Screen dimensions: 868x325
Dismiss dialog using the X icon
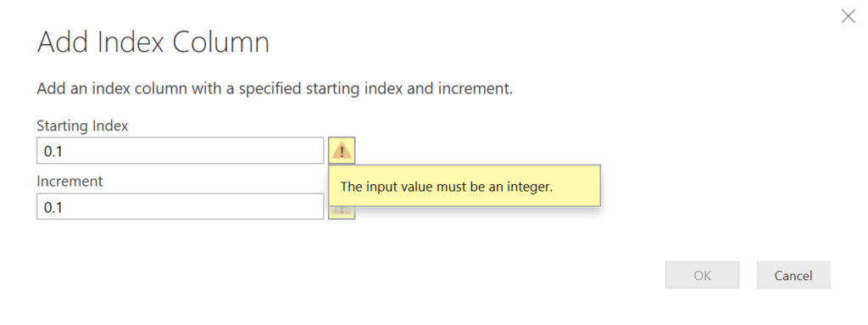click(848, 17)
